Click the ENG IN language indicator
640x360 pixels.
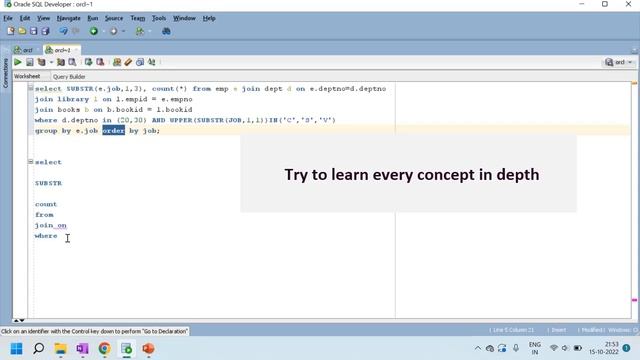tap(535, 348)
